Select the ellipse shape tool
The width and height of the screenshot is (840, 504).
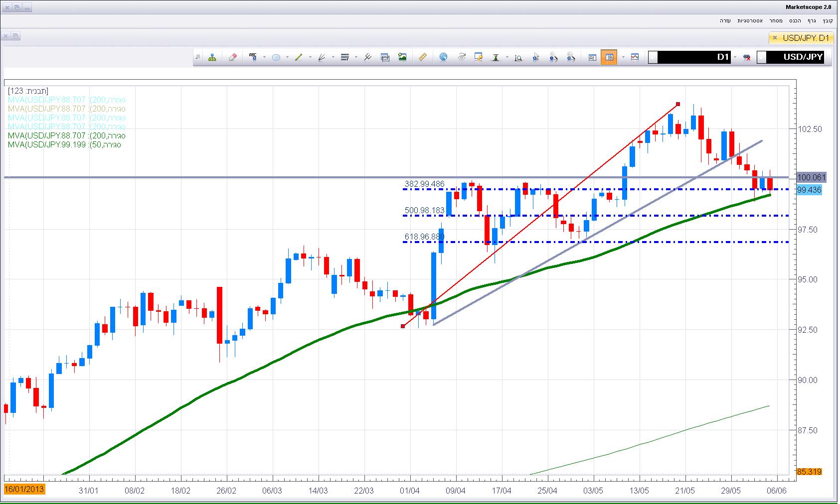[276, 57]
